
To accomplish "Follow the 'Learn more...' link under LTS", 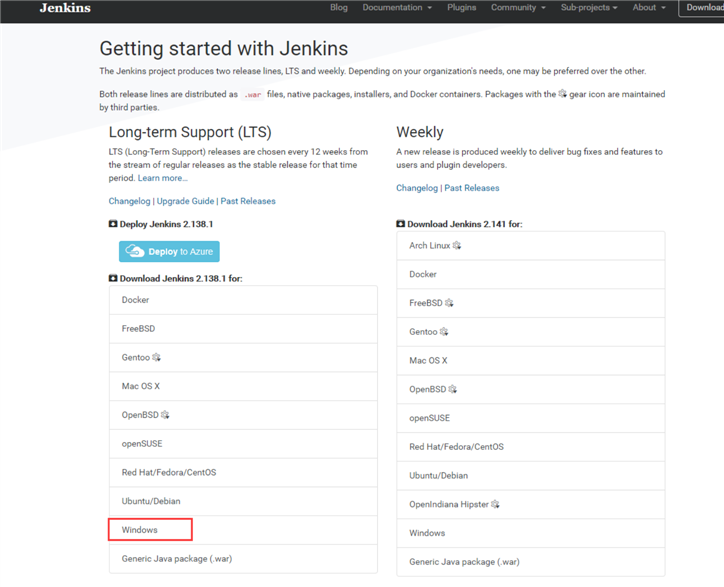I will click(x=162, y=178).
